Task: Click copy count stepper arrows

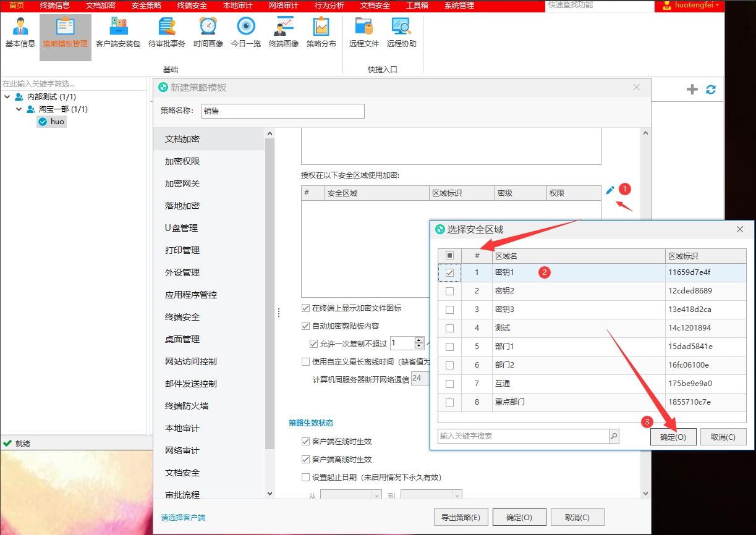Action: pos(420,343)
